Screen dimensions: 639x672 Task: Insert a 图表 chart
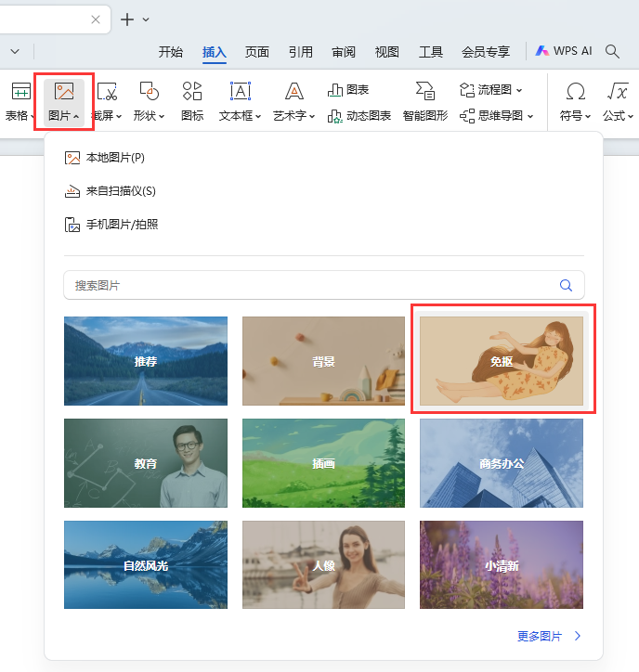coord(348,90)
